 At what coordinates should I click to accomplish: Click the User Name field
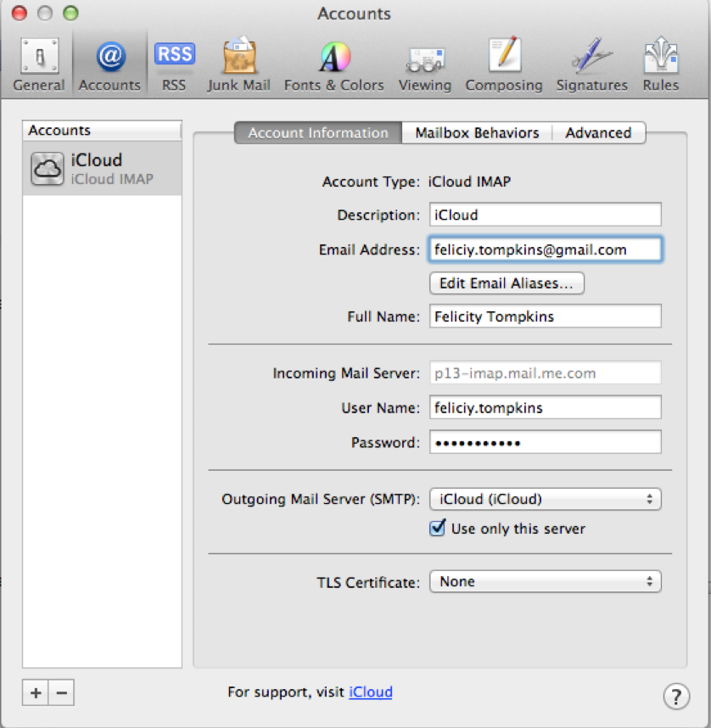pyautogui.click(x=546, y=407)
